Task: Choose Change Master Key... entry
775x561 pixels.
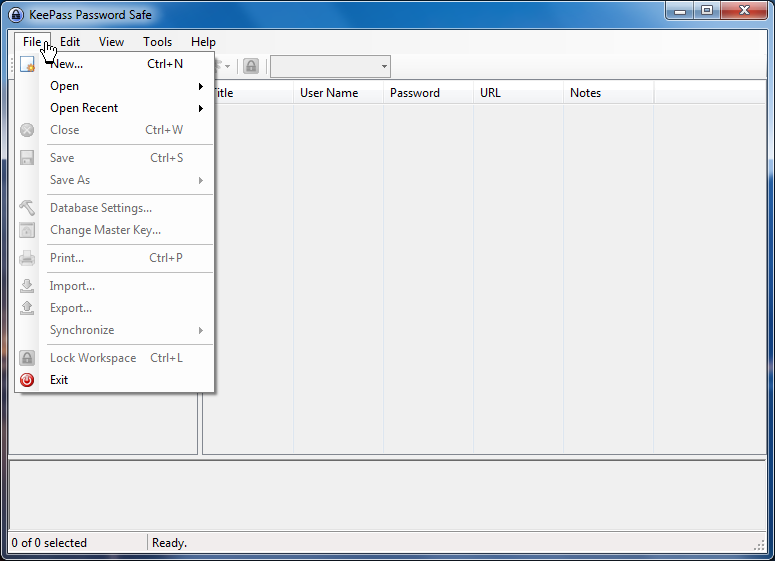Action: click(x=115, y=230)
